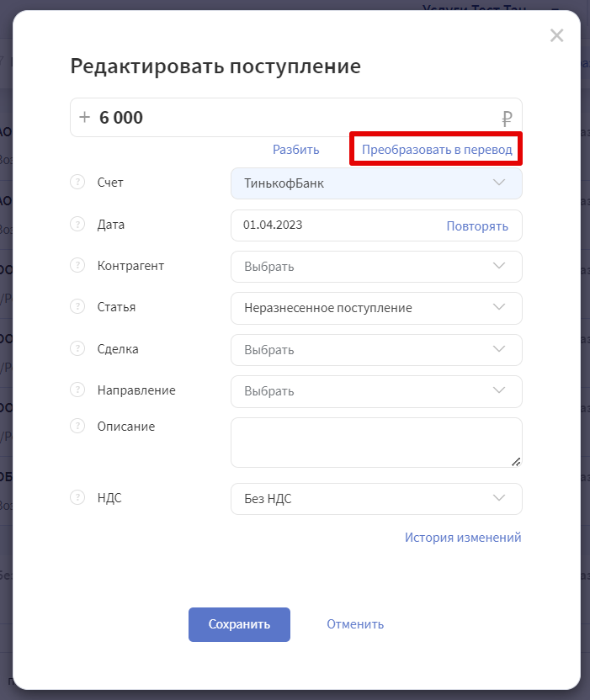Click the help icon next to Дата
The height and width of the screenshot is (700, 590).
coord(77,224)
